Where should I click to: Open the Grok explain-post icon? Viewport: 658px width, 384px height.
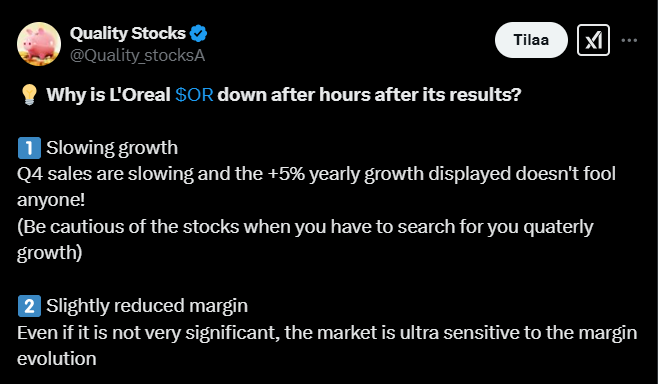coord(593,40)
